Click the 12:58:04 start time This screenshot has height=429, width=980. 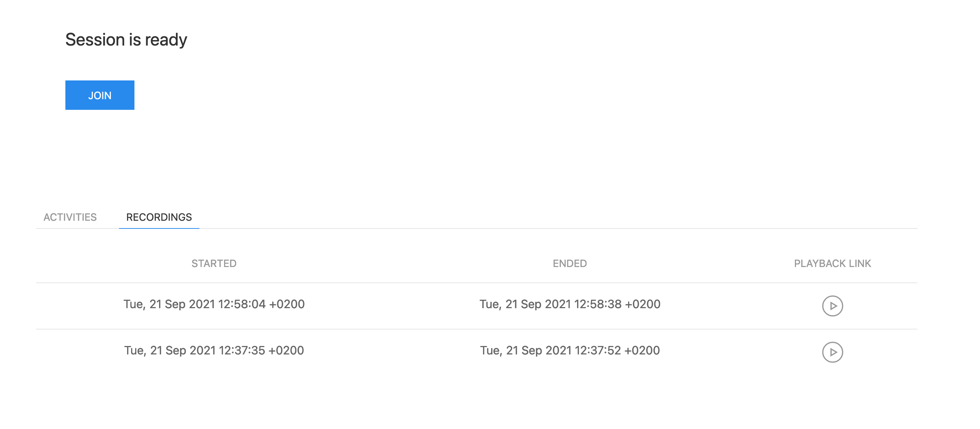point(242,304)
